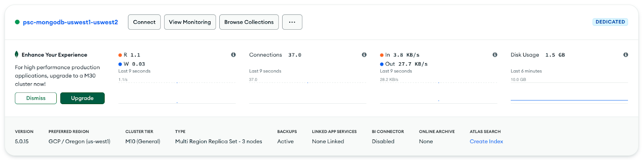
Task: Click the green cluster status dot
Action: coord(17,22)
